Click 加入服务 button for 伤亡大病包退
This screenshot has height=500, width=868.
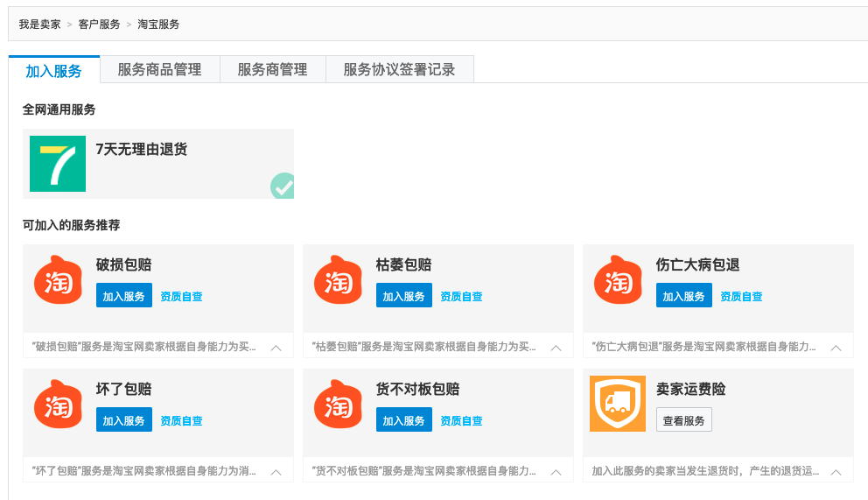(684, 296)
